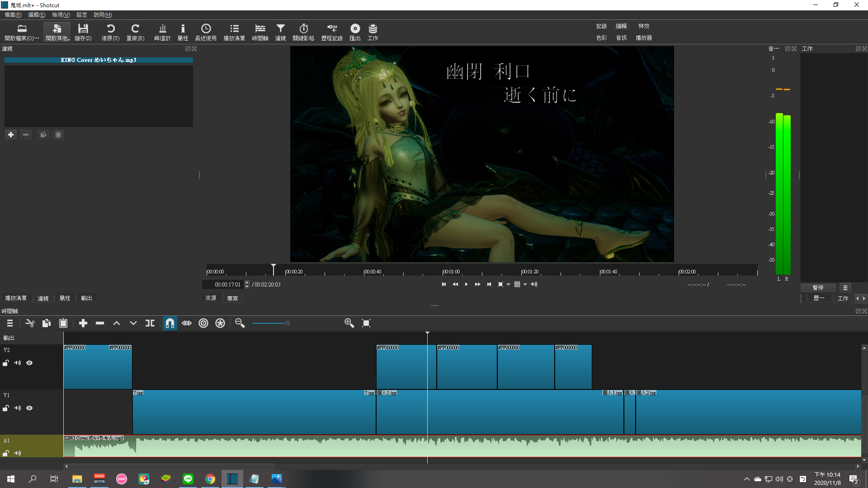The height and width of the screenshot is (488, 868).
Task: Open the 說明 Help menu
Action: (x=103, y=15)
